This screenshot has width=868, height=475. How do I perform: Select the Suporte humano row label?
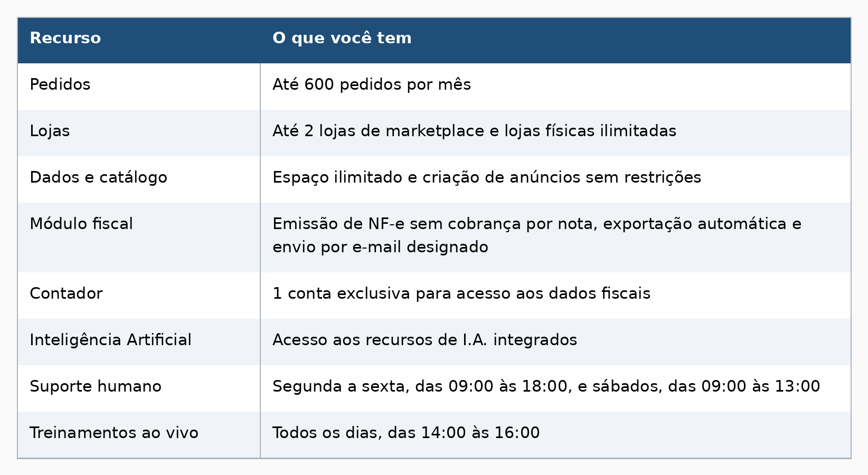pos(96,387)
